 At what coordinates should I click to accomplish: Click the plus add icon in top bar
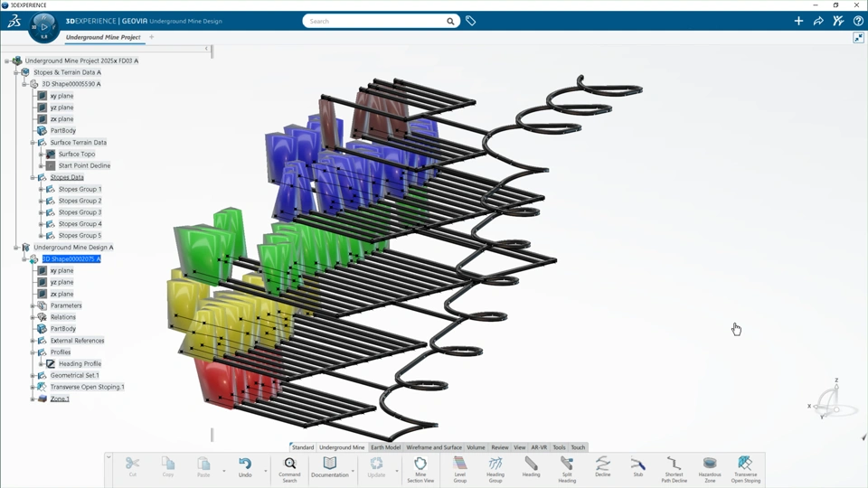pos(798,21)
